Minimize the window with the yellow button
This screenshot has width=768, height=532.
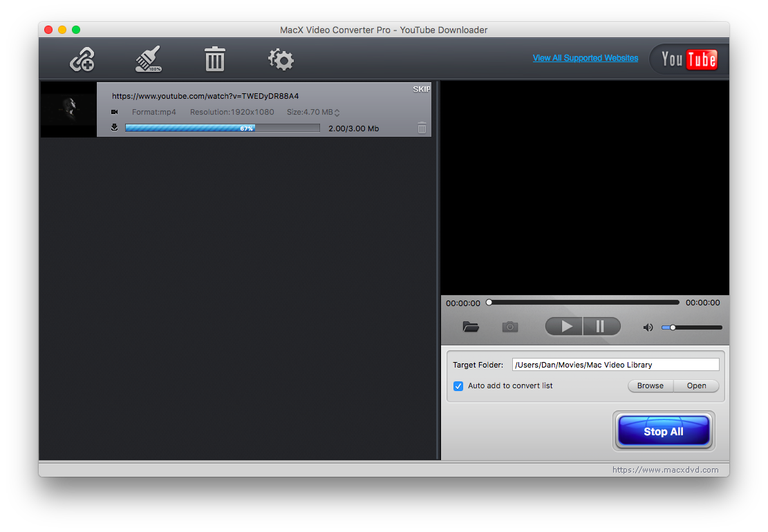point(62,30)
